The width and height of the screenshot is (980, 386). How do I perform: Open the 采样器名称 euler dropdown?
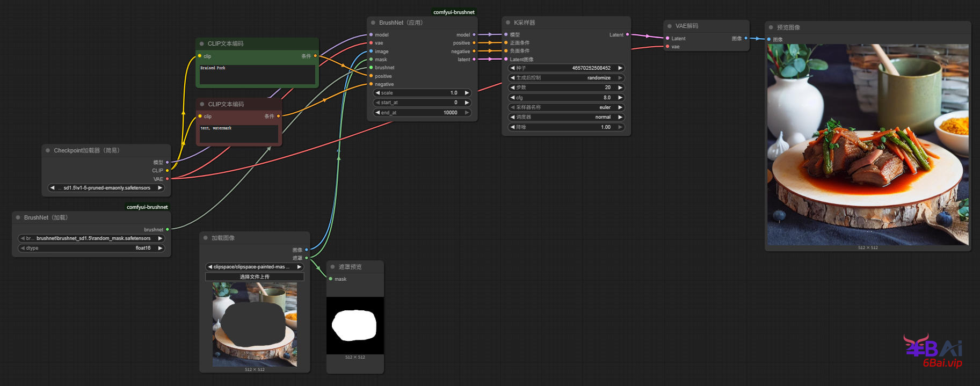(x=566, y=107)
